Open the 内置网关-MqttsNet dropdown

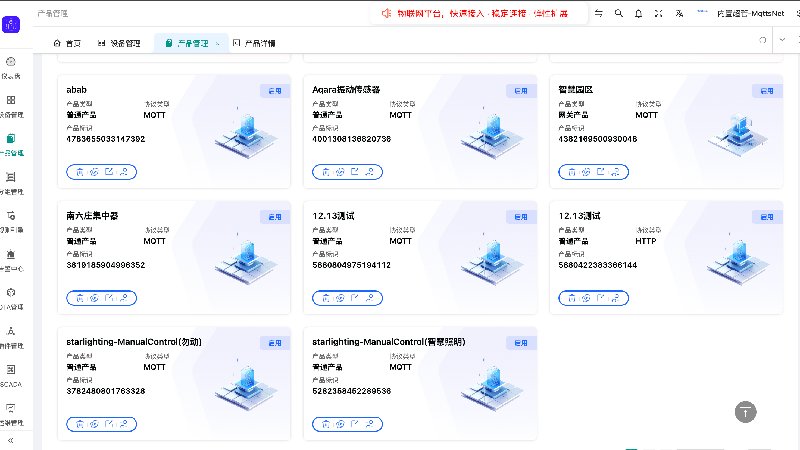point(750,13)
